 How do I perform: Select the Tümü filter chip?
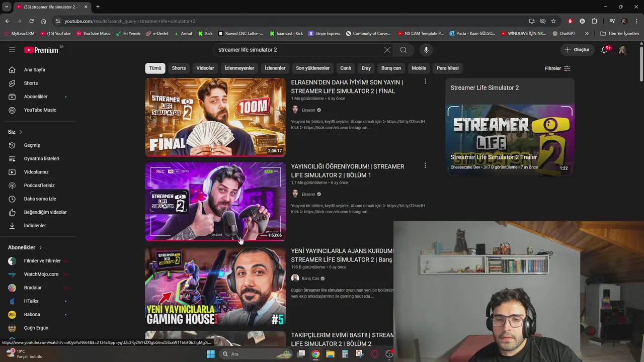click(155, 68)
